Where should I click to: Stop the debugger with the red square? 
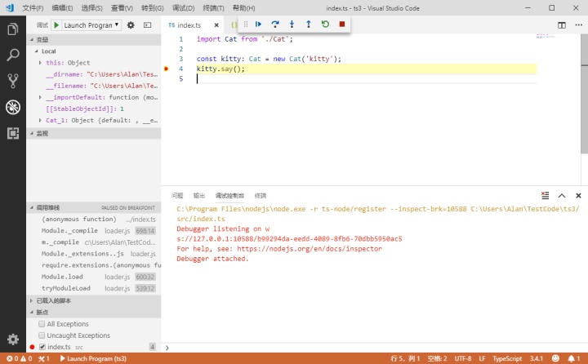(x=342, y=24)
